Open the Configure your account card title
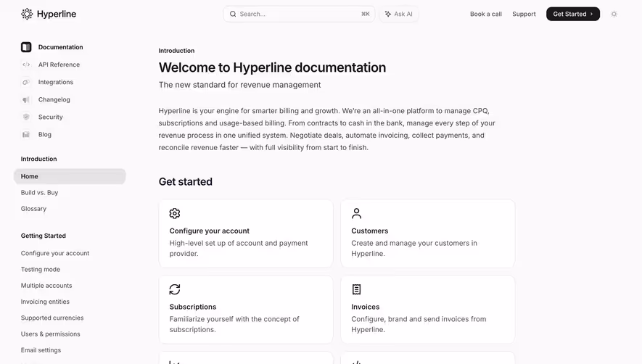 [209, 231]
